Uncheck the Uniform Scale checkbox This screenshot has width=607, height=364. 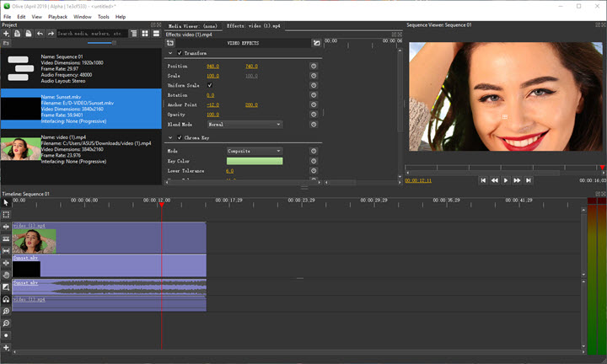pyautogui.click(x=209, y=85)
